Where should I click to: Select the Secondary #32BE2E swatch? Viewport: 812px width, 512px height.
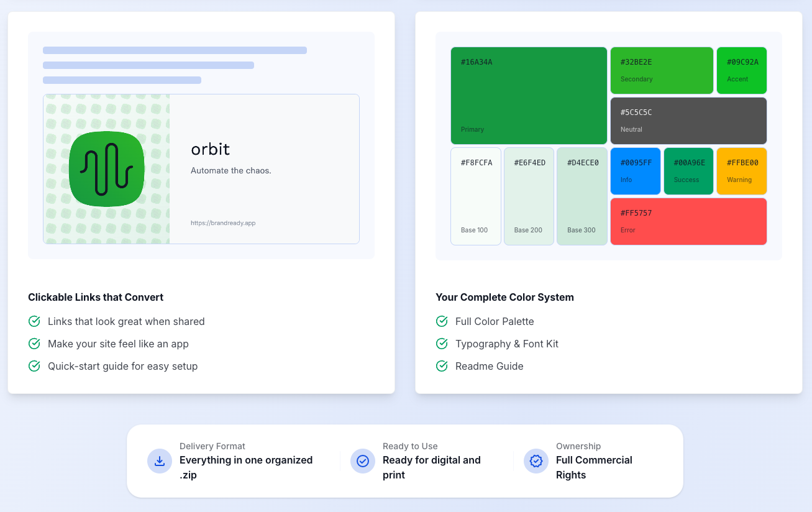[x=662, y=70]
